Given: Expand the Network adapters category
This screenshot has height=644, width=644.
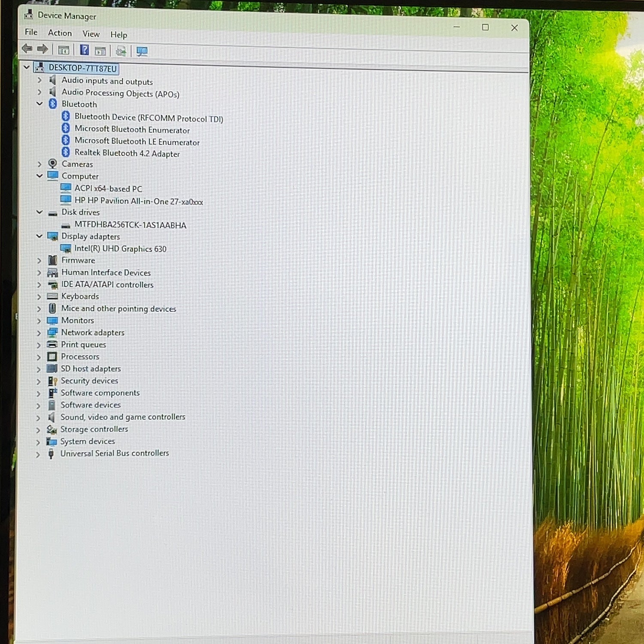Looking at the screenshot, I should coord(39,333).
